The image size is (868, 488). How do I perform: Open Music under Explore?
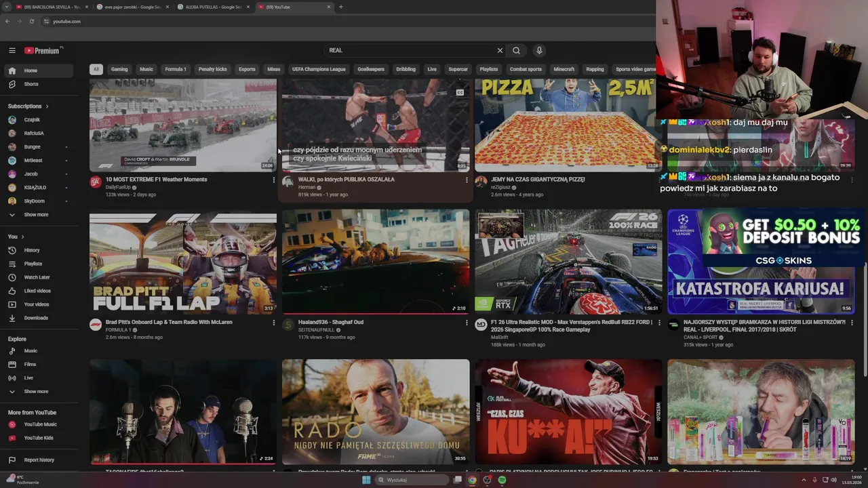(38, 351)
